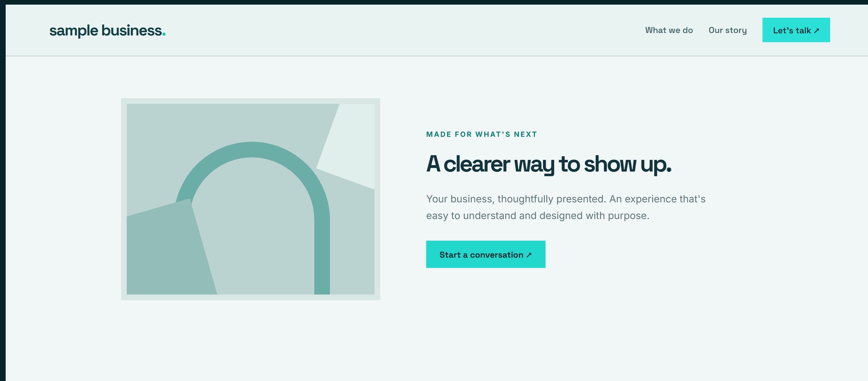Click the Let's talk button
This screenshot has width=868, height=381.
796,30
